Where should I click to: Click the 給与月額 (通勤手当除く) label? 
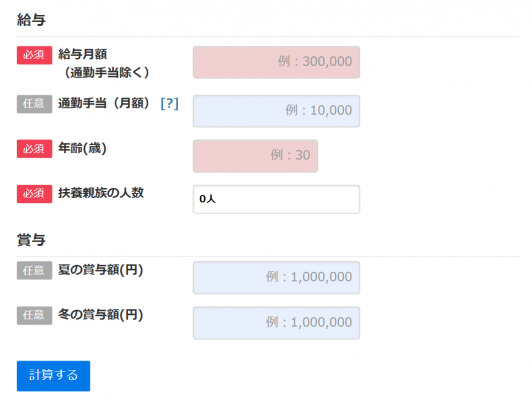coord(103,63)
